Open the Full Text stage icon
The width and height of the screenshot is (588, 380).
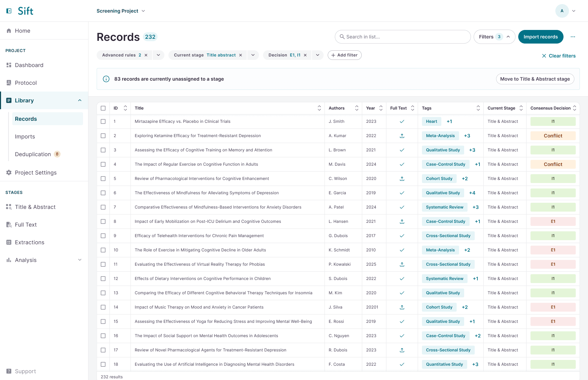point(9,225)
